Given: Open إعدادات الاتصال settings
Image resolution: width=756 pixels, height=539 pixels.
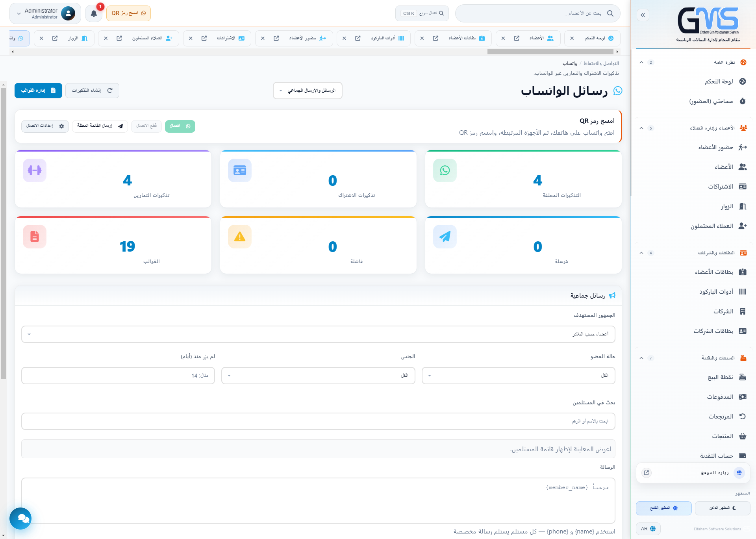Looking at the screenshot, I should (x=45, y=126).
